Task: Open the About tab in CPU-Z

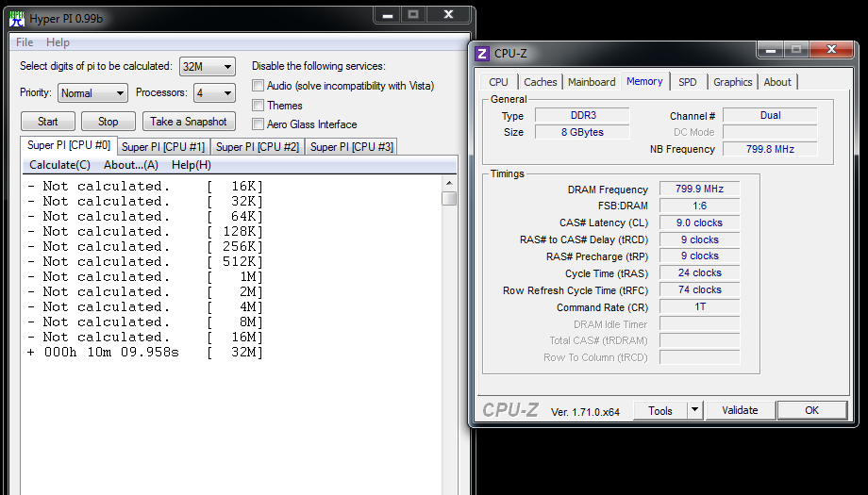Action: (x=777, y=82)
